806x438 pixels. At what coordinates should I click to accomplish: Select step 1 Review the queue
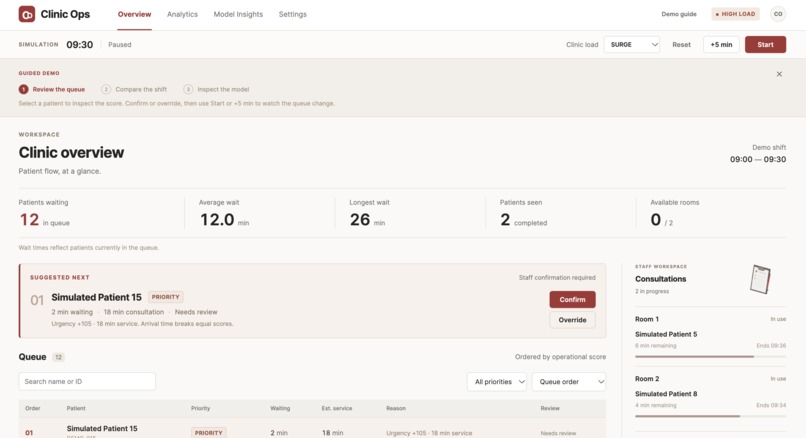point(52,89)
